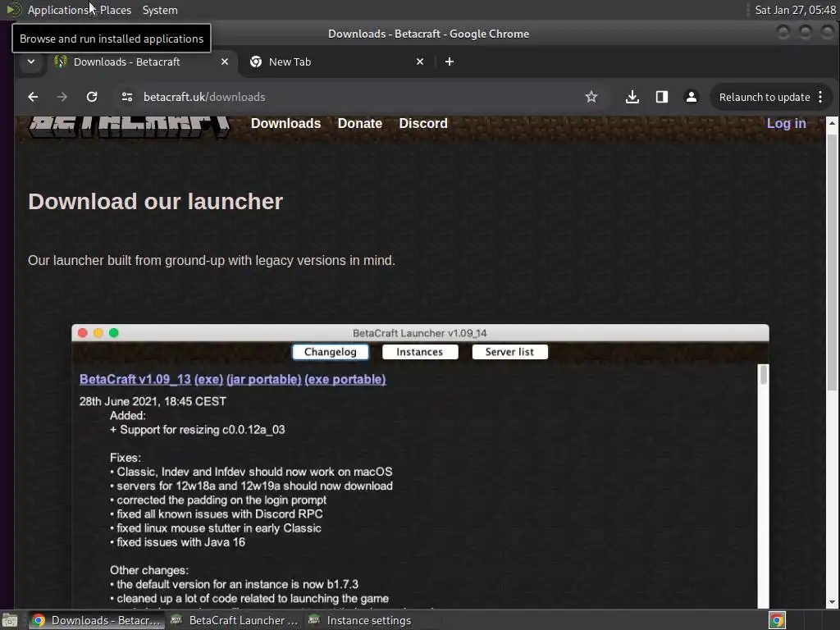Click the BetaCraft v1.09_13 link

tap(135, 379)
